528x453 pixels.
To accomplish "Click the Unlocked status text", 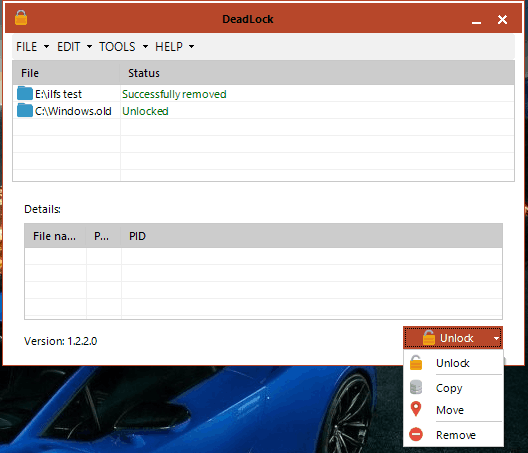I will [x=145, y=111].
